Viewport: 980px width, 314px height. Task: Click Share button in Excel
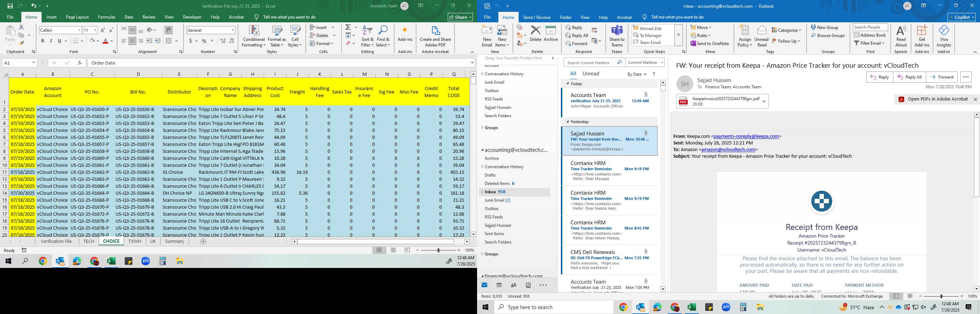click(460, 17)
